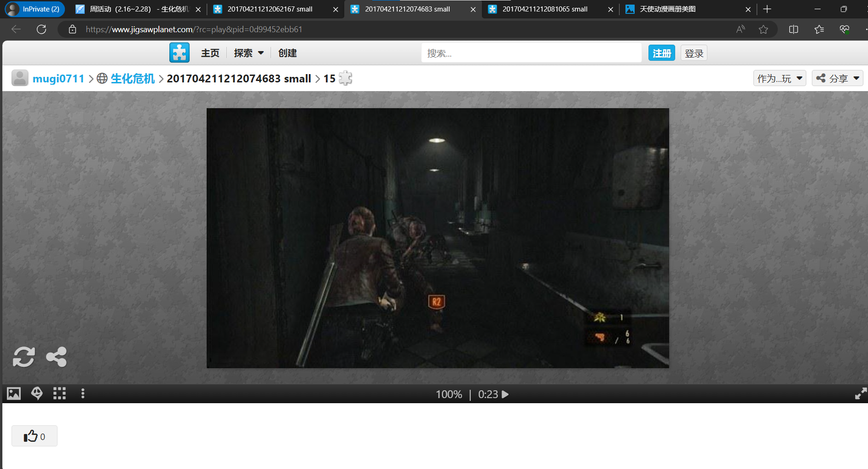Viewport: 868px width, 469px height.
Task: Open the three-dot more options menu
Action: [x=83, y=394]
